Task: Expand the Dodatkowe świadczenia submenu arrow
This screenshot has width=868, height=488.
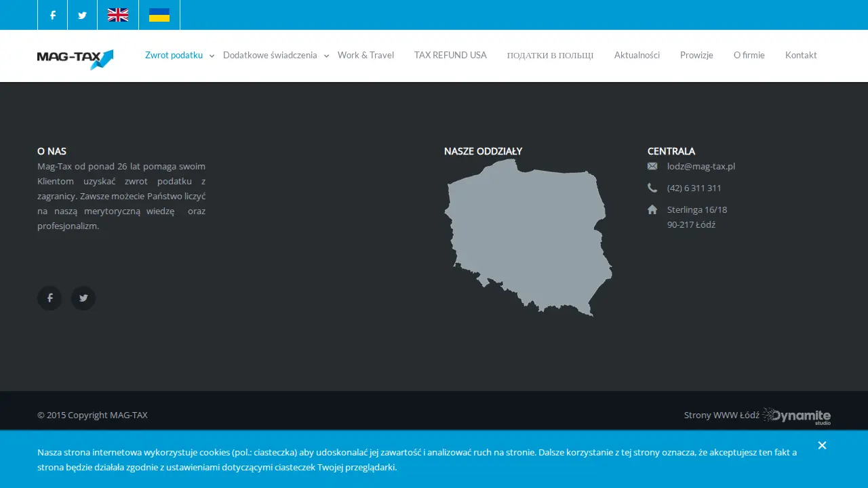Action: pos(326,56)
